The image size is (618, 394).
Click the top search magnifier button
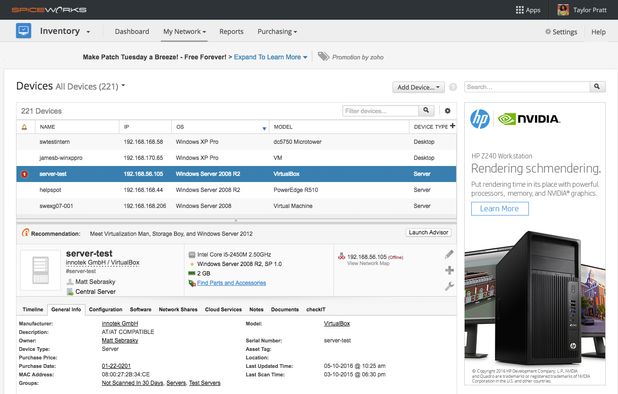click(x=597, y=87)
